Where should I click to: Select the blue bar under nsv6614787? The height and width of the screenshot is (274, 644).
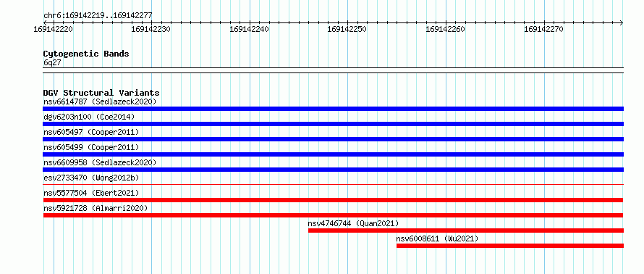[x=333, y=109]
